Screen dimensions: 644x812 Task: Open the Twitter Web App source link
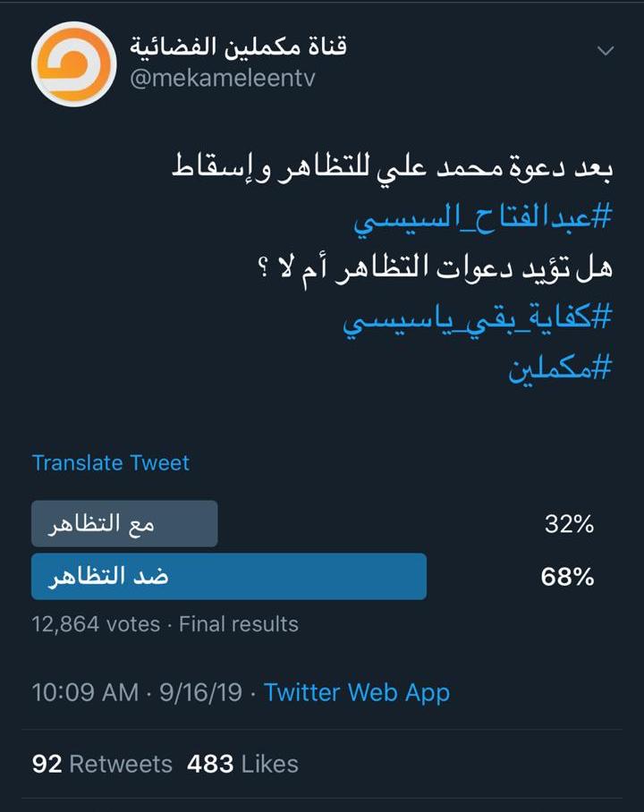point(357,693)
